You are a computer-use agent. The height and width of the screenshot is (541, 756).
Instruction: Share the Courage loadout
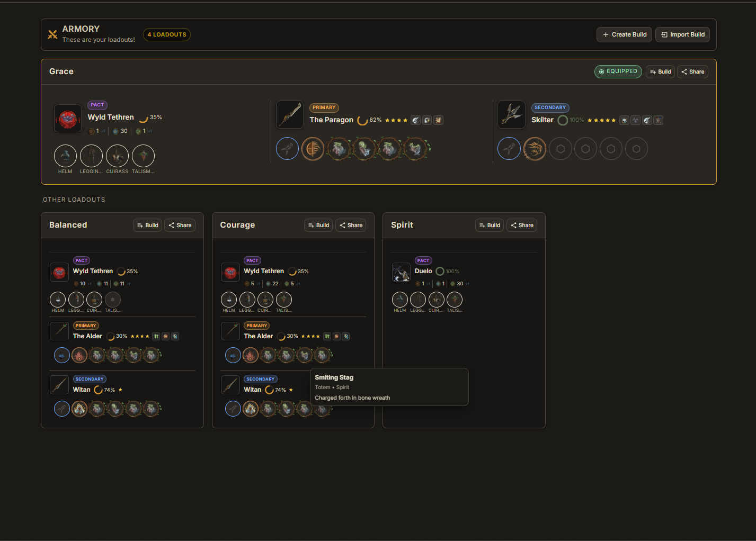click(351, 225)
